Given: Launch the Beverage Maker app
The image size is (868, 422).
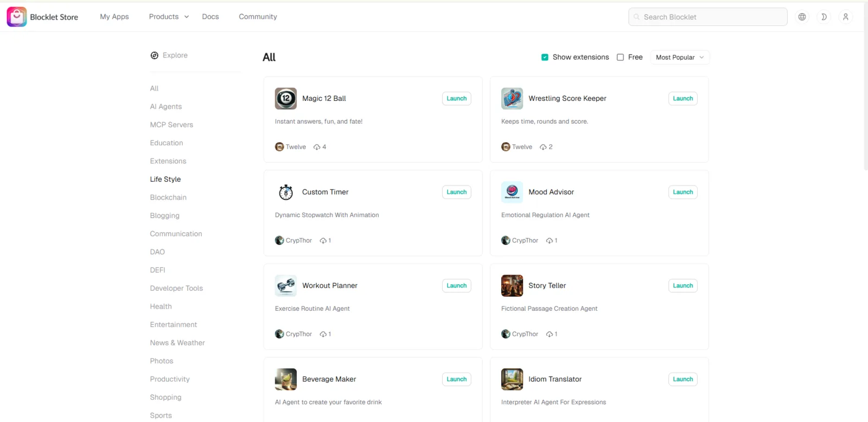Looking at the screenshot, I should (x=457, y=379).
